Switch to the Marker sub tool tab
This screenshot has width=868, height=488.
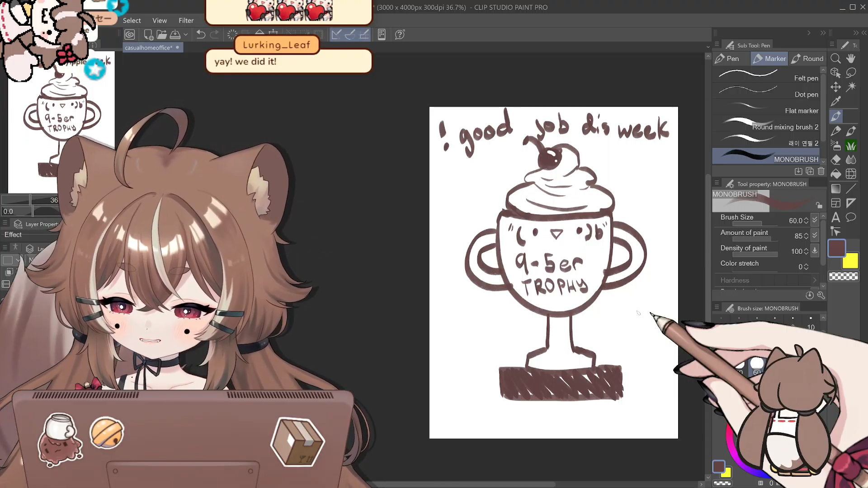click(x=769, y=59)
